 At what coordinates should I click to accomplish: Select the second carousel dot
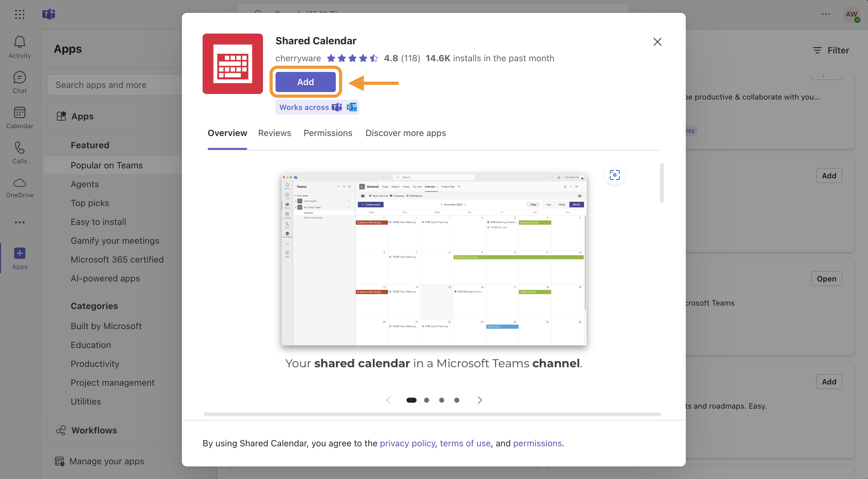(426, 400)
